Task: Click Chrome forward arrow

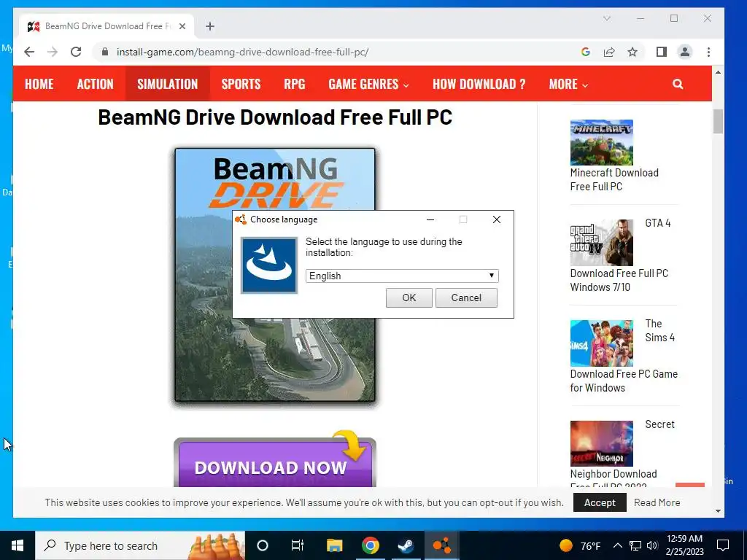Action: (53, 52)
